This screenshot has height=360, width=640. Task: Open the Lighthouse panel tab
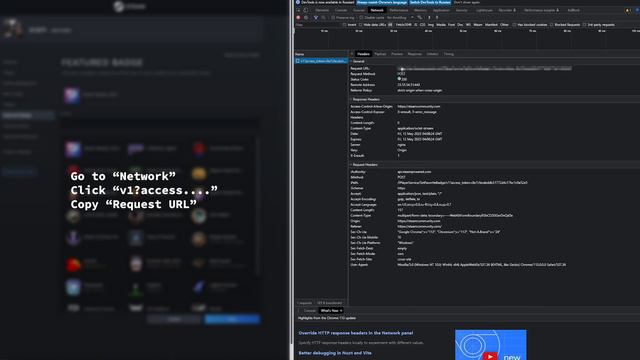(x=484, y=10)
